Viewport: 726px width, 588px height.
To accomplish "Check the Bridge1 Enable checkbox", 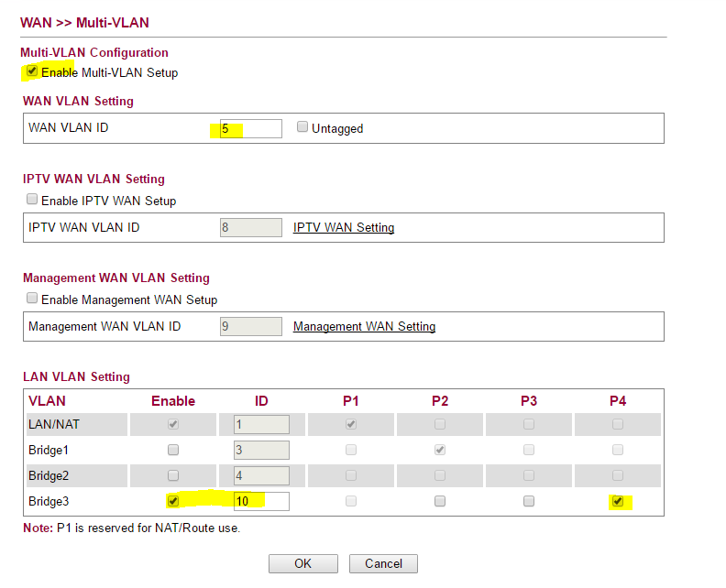I will pos(173,450).
